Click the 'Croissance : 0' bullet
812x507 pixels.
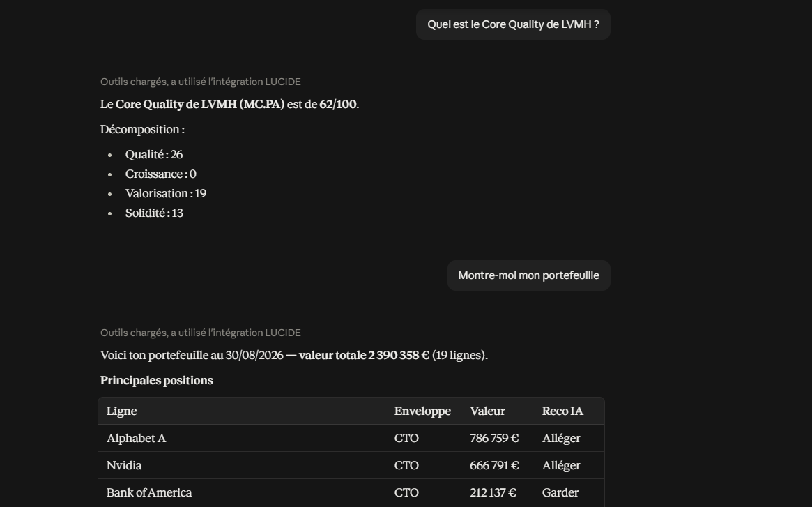coord(160,174)
